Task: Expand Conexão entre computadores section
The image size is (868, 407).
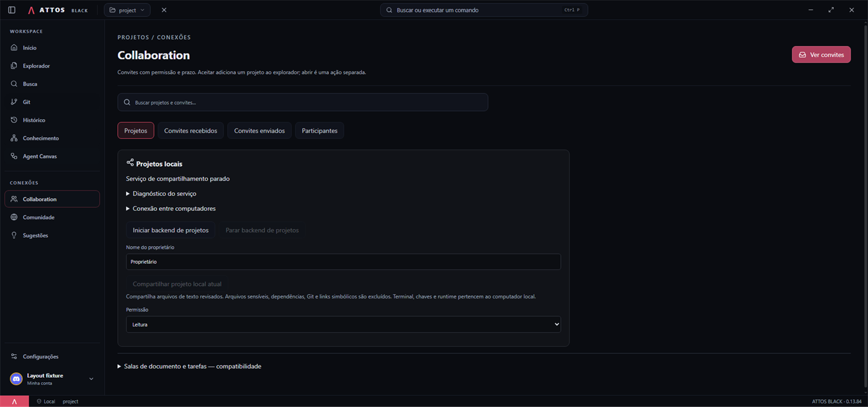Action: pyautogui.click(x=171, y=208)
